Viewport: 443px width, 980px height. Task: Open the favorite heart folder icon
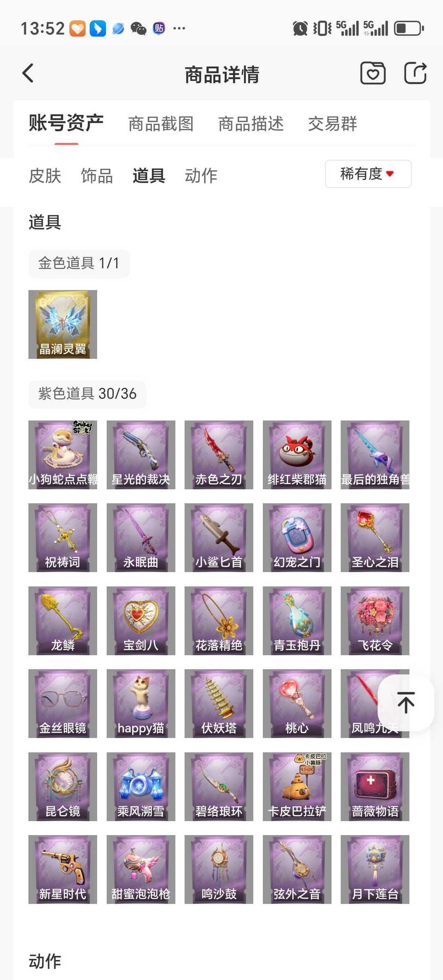[372, 73]
